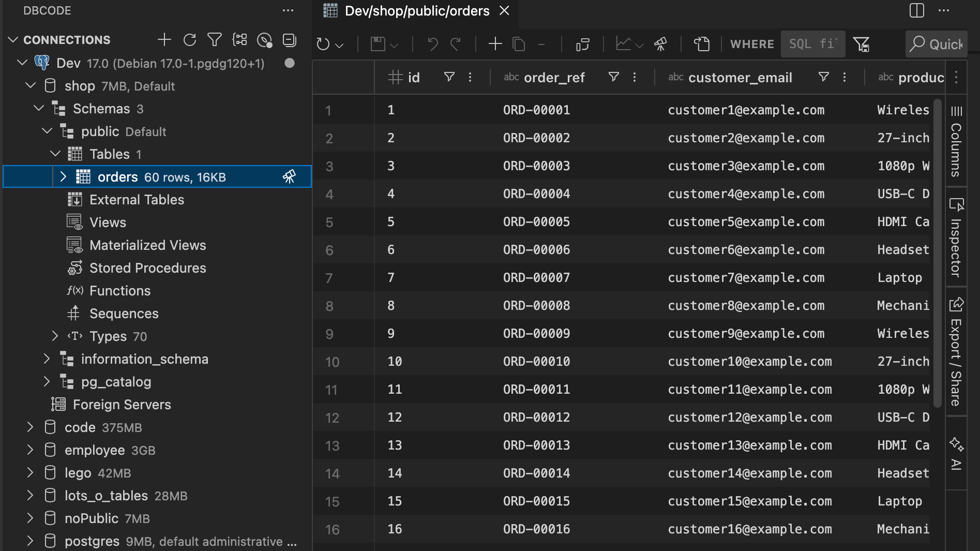Screen dimensions: 980x551
Task: Collapse the public schema node
Action: (47, 131)
